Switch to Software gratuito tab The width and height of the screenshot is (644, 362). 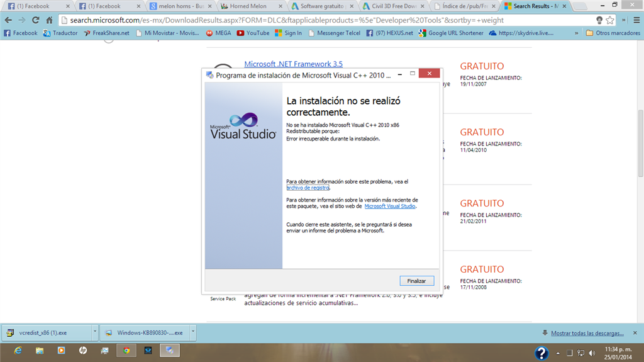(322, 6)
